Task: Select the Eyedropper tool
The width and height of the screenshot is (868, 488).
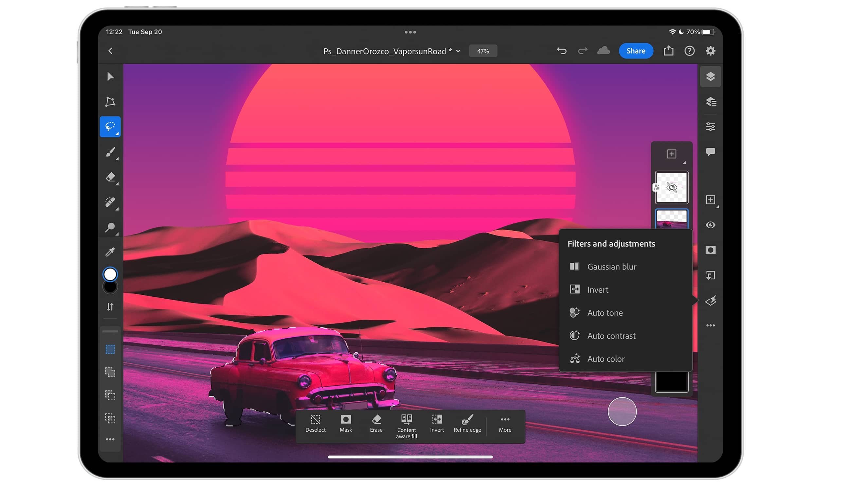Action: pos(110,252)
